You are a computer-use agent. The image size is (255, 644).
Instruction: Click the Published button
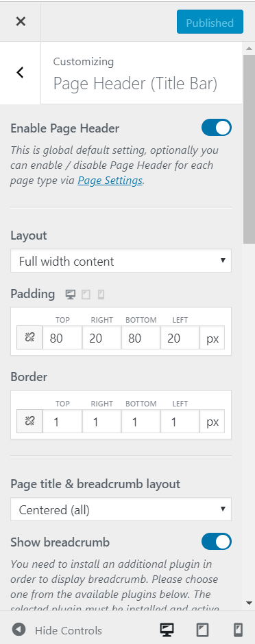(210, 22)
